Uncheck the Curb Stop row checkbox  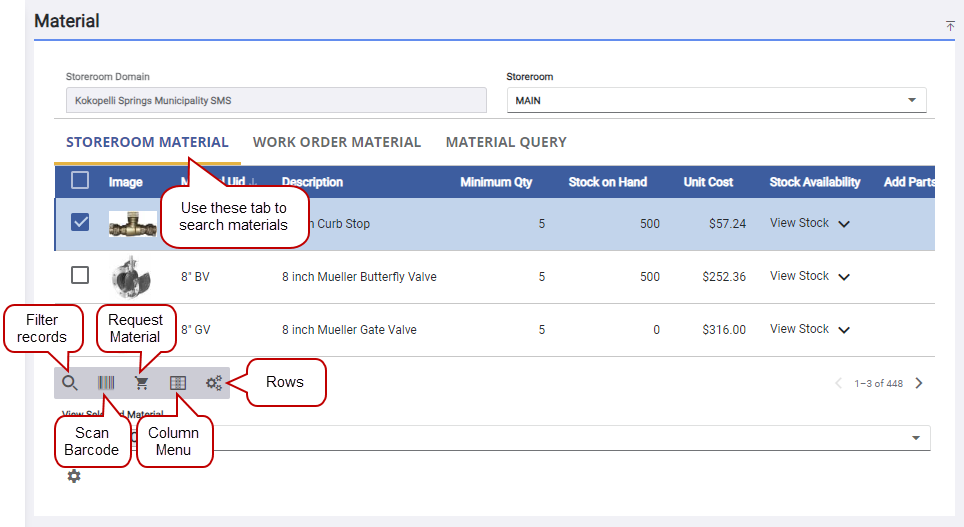coord(80,223)
